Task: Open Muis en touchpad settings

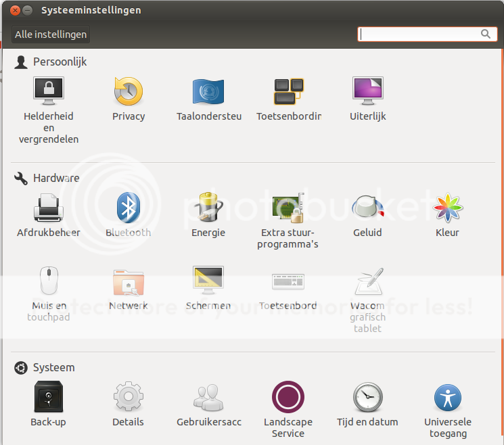Action: (x=48, y=282)
